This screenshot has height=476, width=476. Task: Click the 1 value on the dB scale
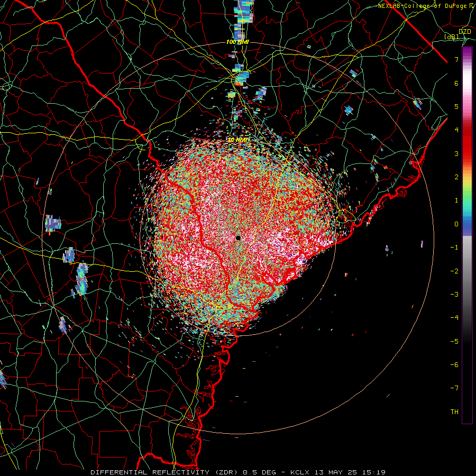(456, 200)
